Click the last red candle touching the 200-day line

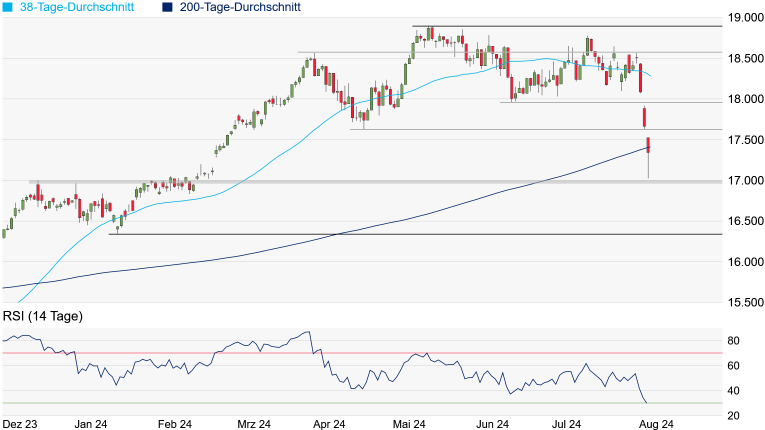click(649, 146)
